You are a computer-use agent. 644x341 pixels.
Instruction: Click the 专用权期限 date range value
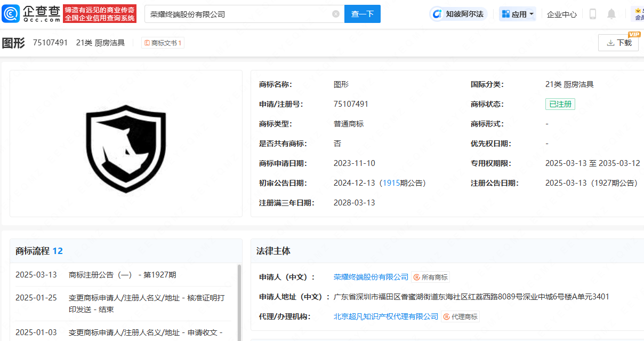[x=592, y=163]
